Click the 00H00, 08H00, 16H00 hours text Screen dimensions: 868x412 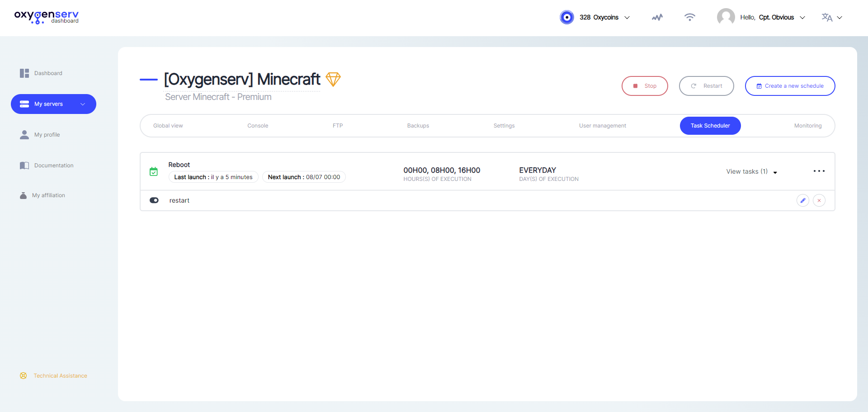442,170
